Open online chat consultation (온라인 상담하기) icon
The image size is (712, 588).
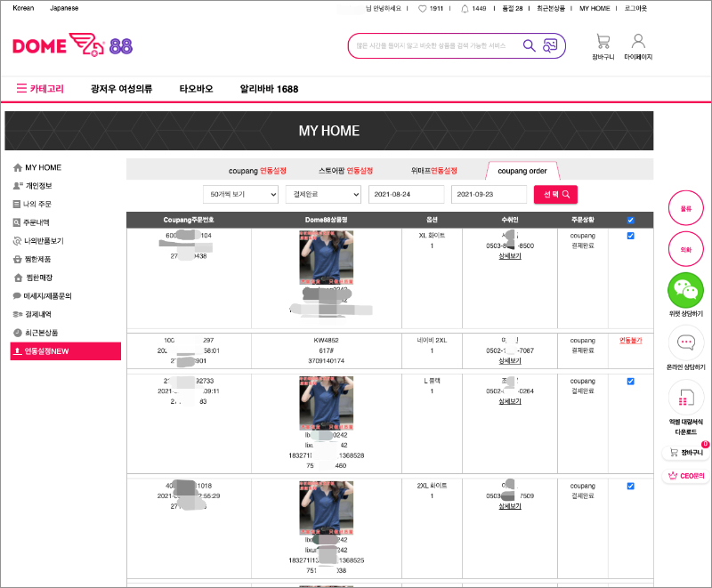tap(685, 342)
